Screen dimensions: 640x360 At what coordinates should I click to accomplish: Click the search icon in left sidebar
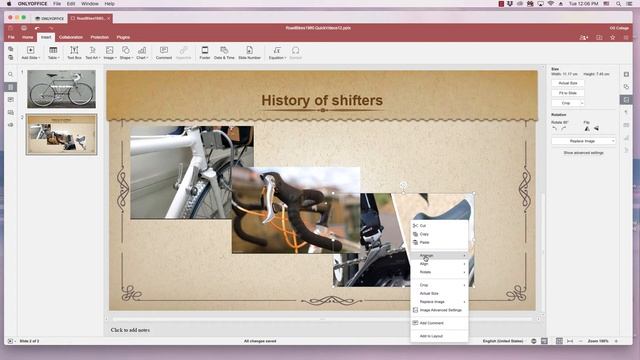(x=11, y=74)
